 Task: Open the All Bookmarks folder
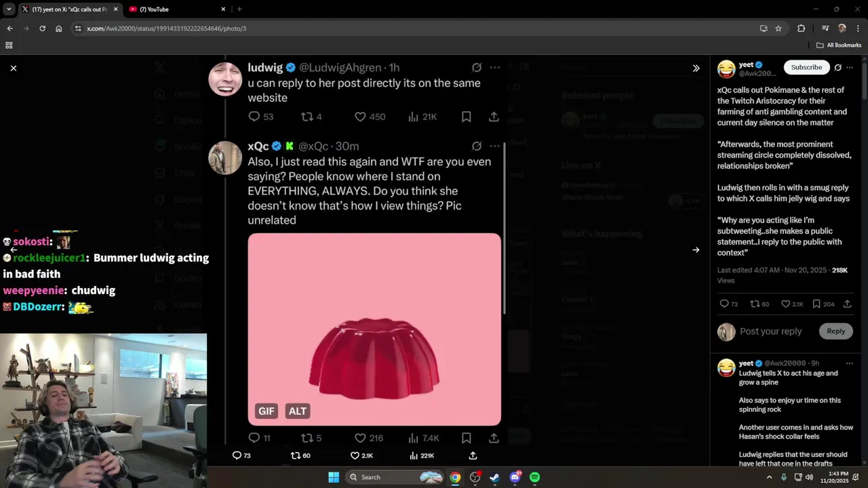pos(839,45)
